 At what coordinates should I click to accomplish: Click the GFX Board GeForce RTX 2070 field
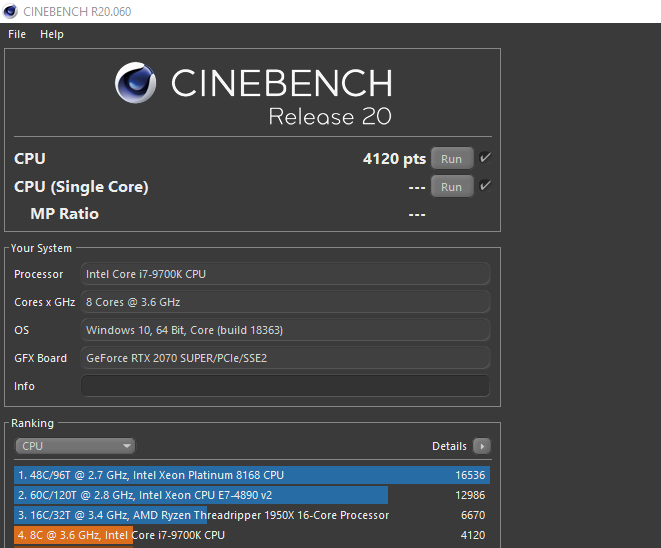click(x=285, y=358)
